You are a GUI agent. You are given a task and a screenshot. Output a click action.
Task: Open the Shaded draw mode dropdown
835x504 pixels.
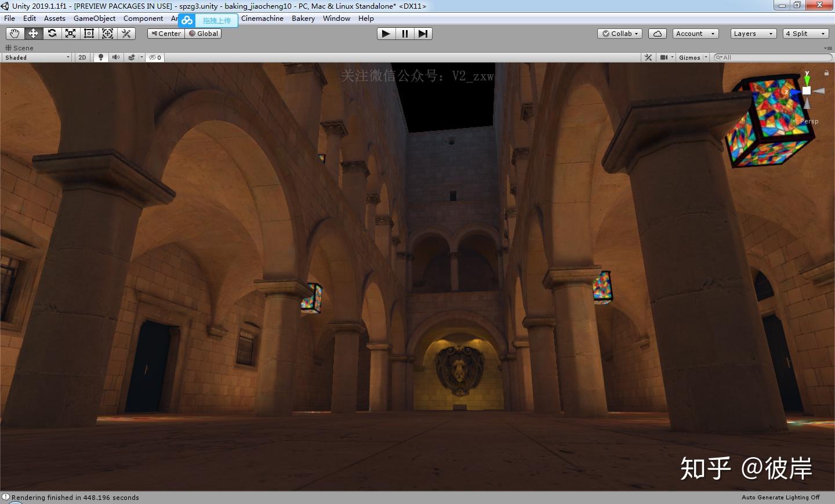(37, 57)
